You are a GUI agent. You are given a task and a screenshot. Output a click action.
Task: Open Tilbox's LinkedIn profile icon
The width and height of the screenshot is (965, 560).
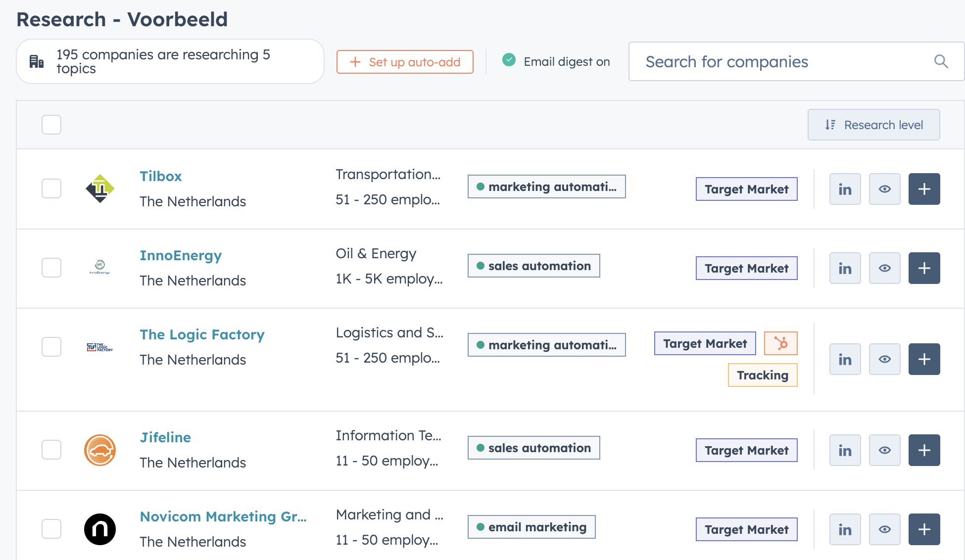click(845, 188)
